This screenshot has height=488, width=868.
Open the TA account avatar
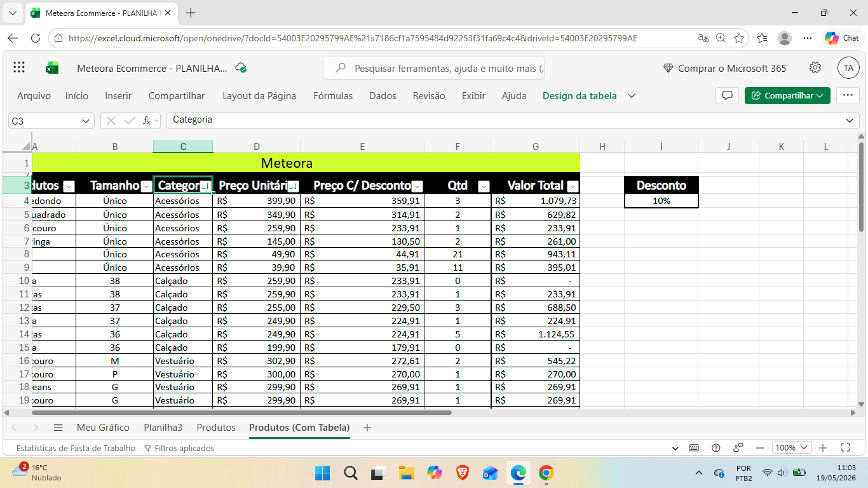(848, 68)
